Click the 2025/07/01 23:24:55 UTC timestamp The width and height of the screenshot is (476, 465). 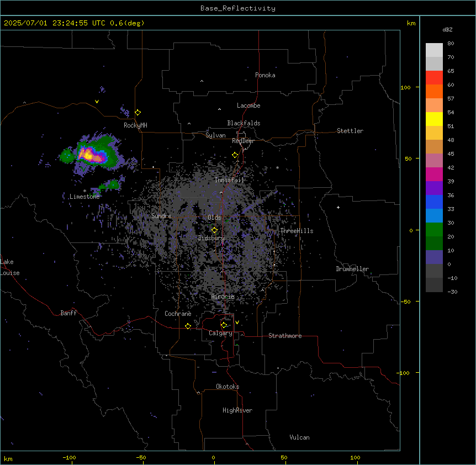pyautogui.click(x=55, y=23)
